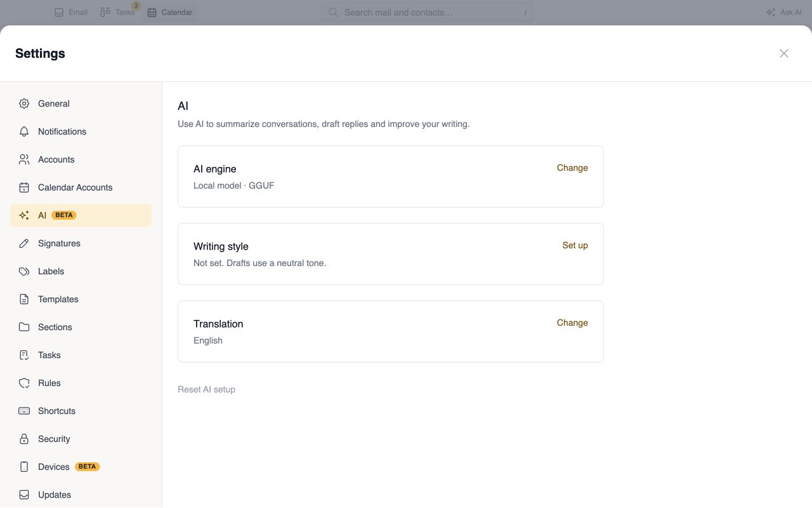The image size is (812, 508).
Task: Click the Sections folder icon
Action: point(24,327)
